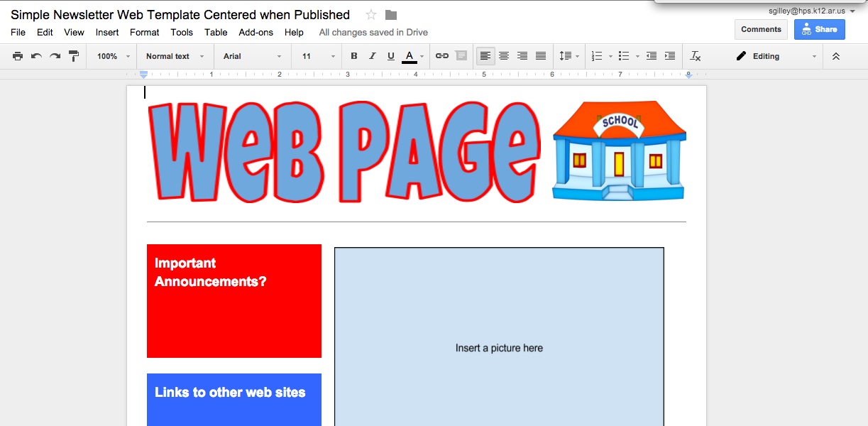868x426 pixels.
Task: Select the WEB PAGE word art header
Action: click(344, 152)
